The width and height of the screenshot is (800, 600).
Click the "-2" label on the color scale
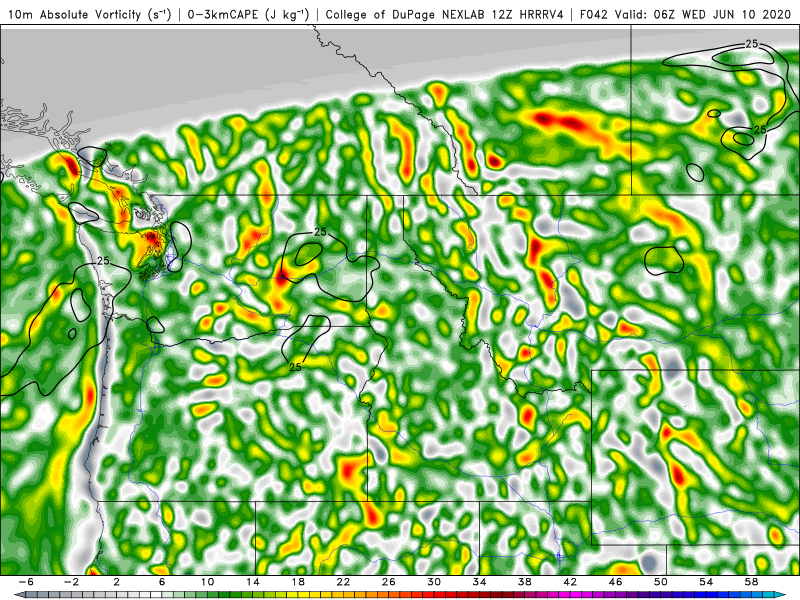[x=71, y=582]
